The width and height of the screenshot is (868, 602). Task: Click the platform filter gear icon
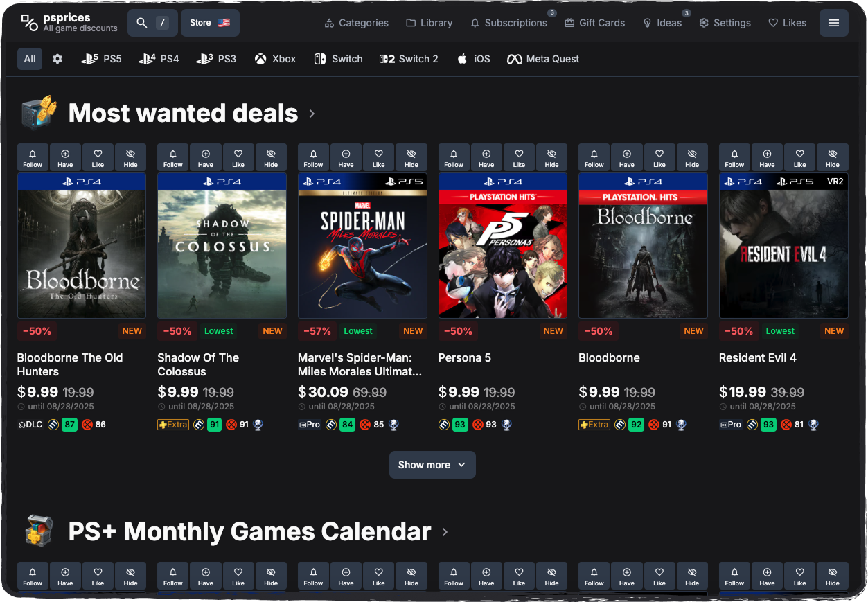click(x=57, y=59)
